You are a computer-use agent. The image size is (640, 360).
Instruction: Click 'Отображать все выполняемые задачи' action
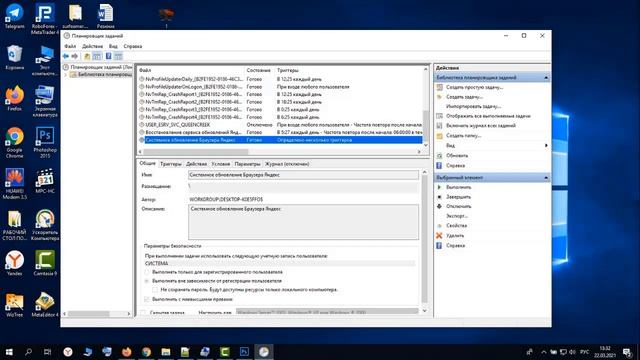coord(488,116)
